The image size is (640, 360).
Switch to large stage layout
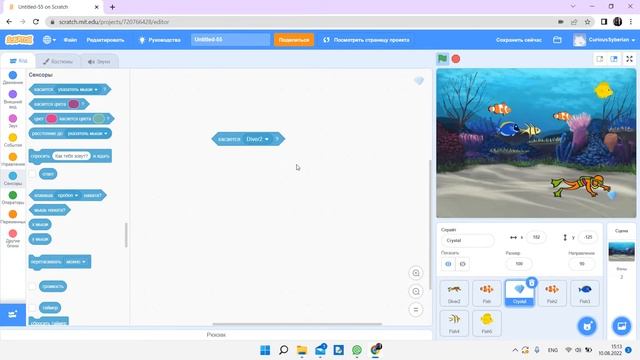(x=614, y=59)
